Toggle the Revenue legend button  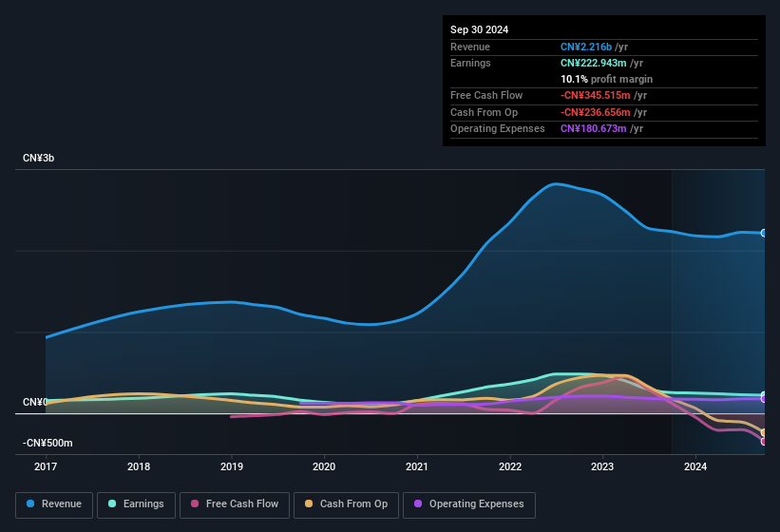click(x=54, y=504)
